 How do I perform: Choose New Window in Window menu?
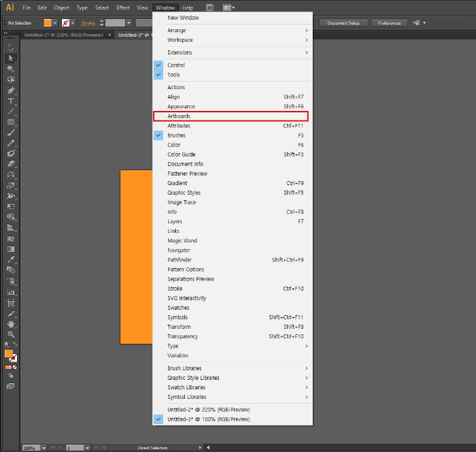[x=233, y=18]
